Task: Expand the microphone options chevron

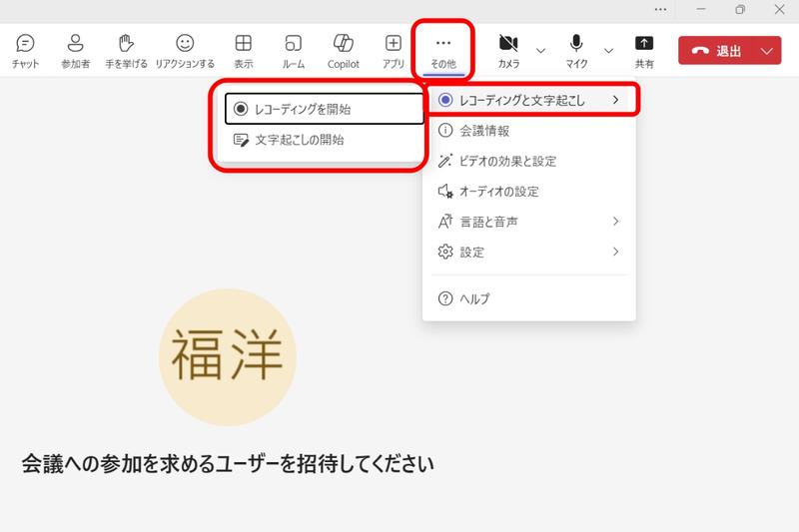Action: click(608, 50)
